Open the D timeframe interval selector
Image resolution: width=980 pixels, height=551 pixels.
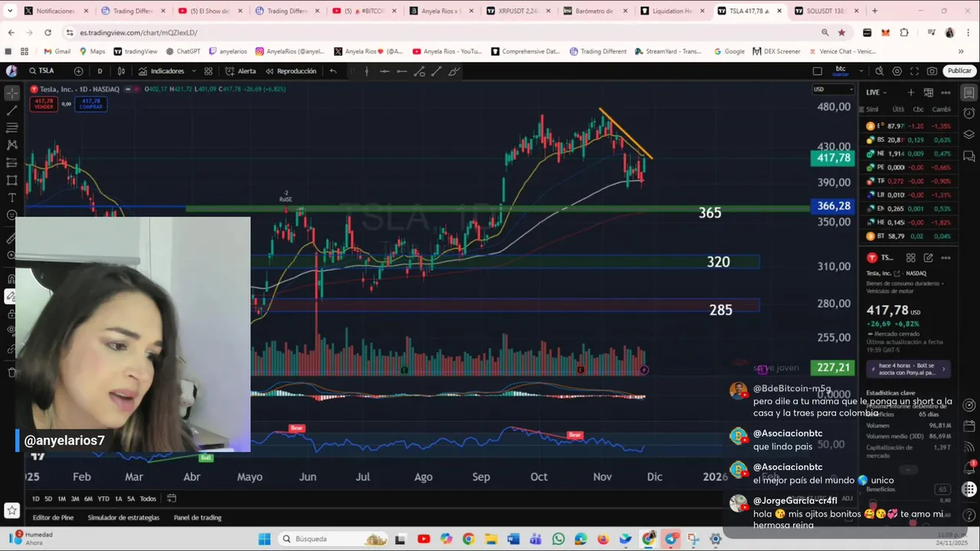100,71
